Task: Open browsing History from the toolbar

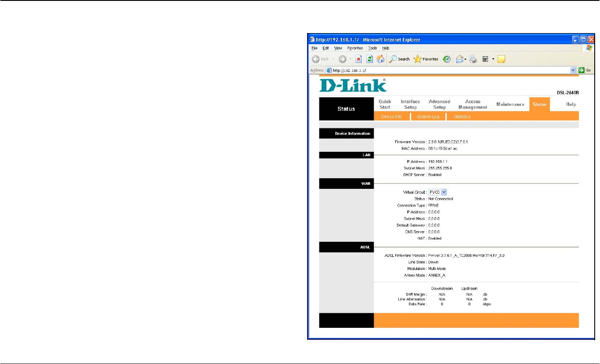Action: [x=446, y=59]
